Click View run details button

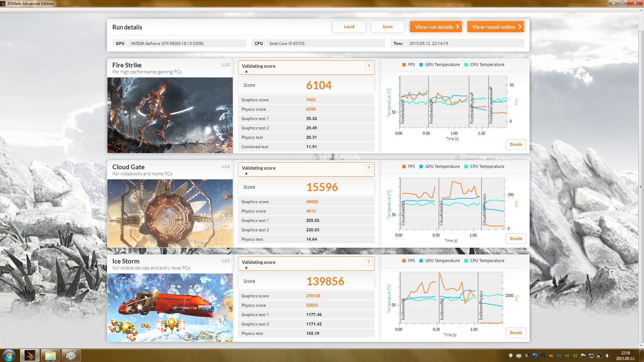click(x=436, y=27)
